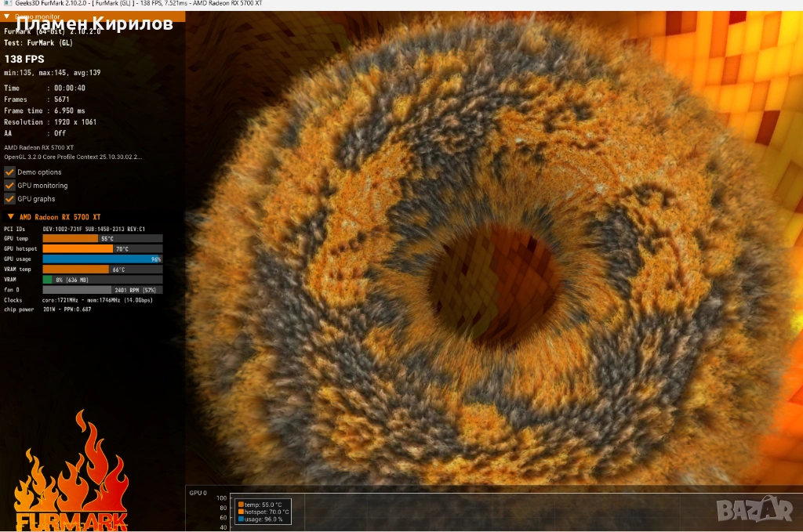
Task: Click the 138 FPS readout
Action: [24, 59]
